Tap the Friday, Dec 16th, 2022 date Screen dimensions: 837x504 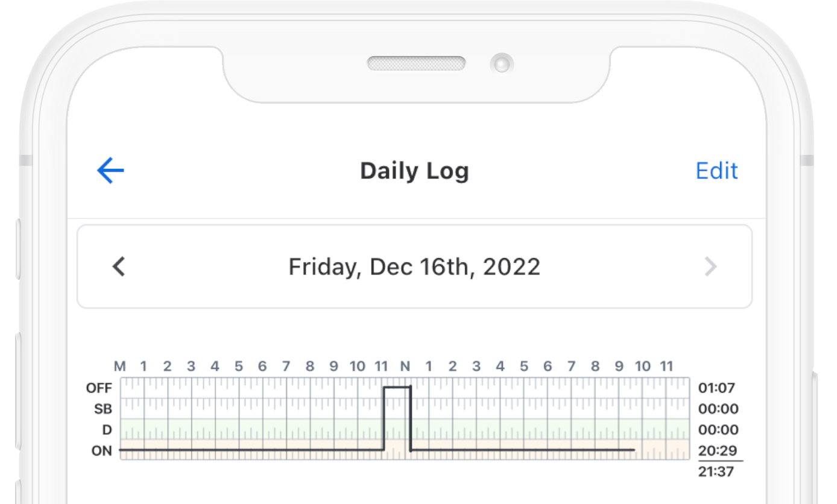414,266
